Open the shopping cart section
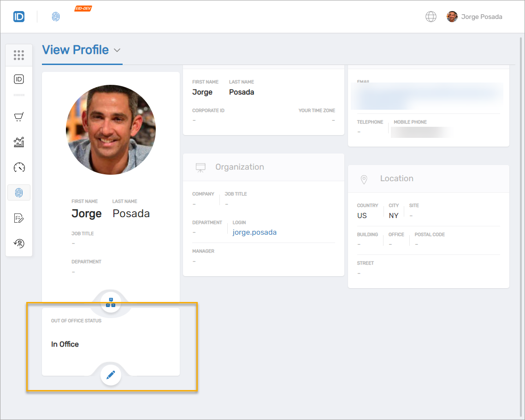 (x=19, y=117)
